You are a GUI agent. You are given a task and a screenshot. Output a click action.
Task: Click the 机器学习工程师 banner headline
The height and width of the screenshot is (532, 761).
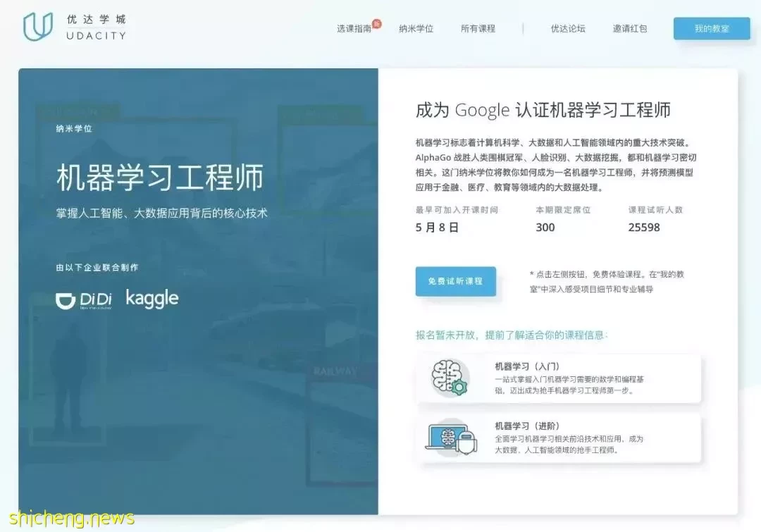(x=160, y=177)
